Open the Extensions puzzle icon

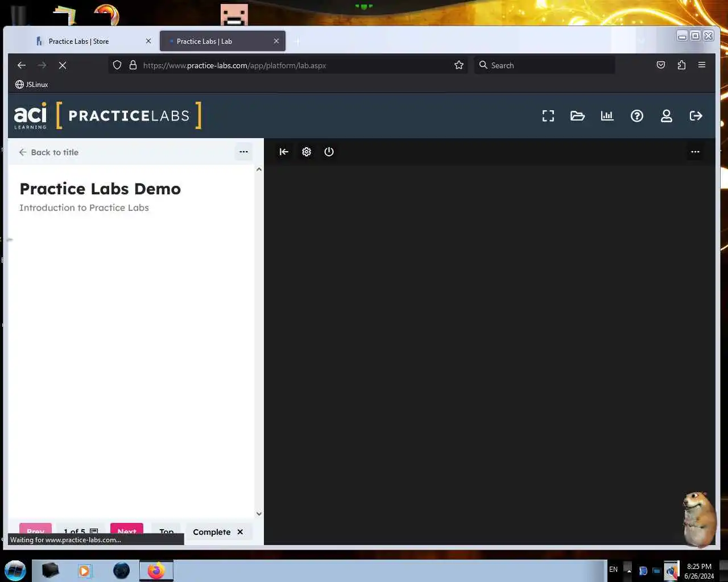[x=681, y=65]
